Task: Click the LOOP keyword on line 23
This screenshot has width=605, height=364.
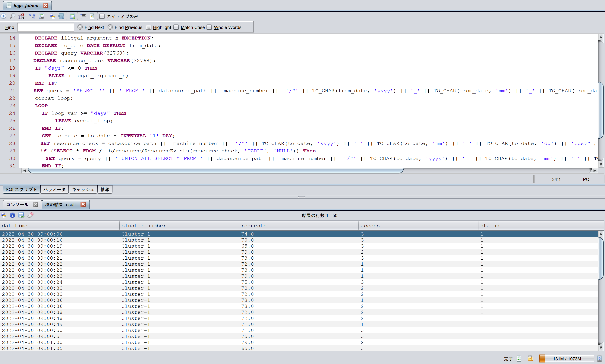Action: click(41, 106)
